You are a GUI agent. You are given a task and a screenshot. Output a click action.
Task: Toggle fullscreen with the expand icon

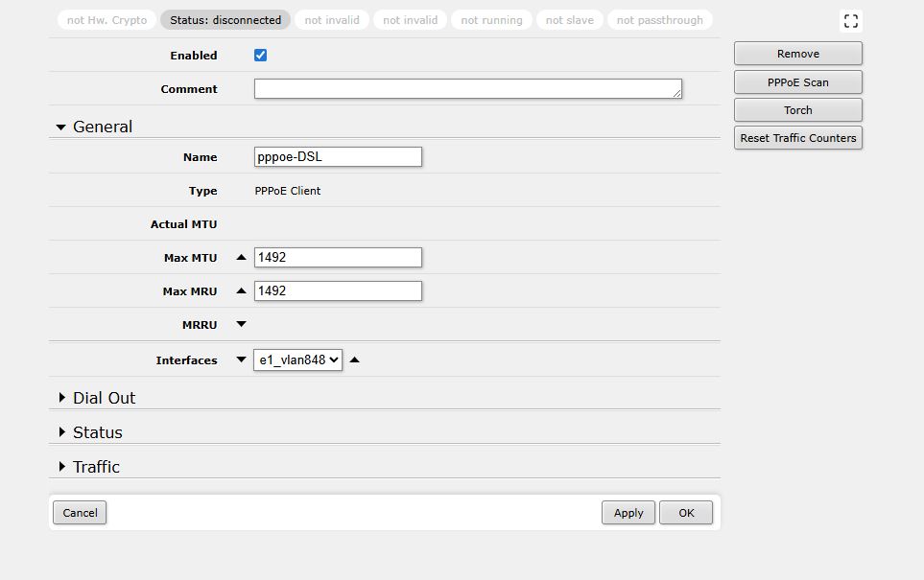[x=850, y=21]
